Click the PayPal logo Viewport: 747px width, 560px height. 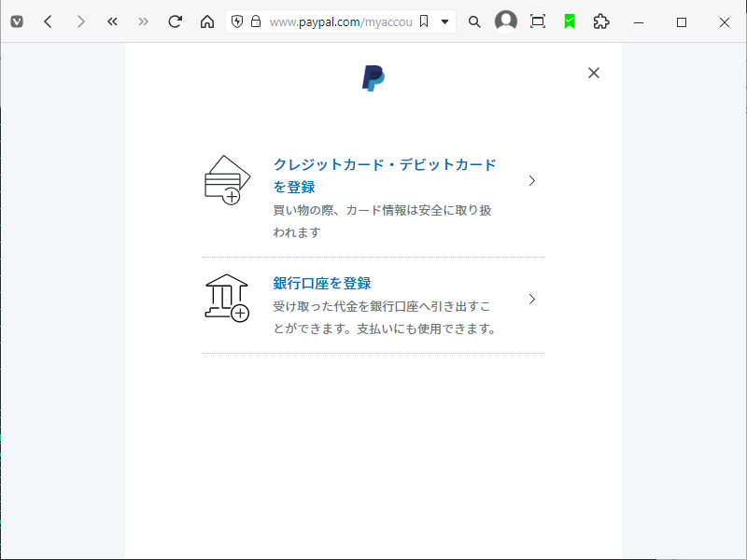click(373, 78)
